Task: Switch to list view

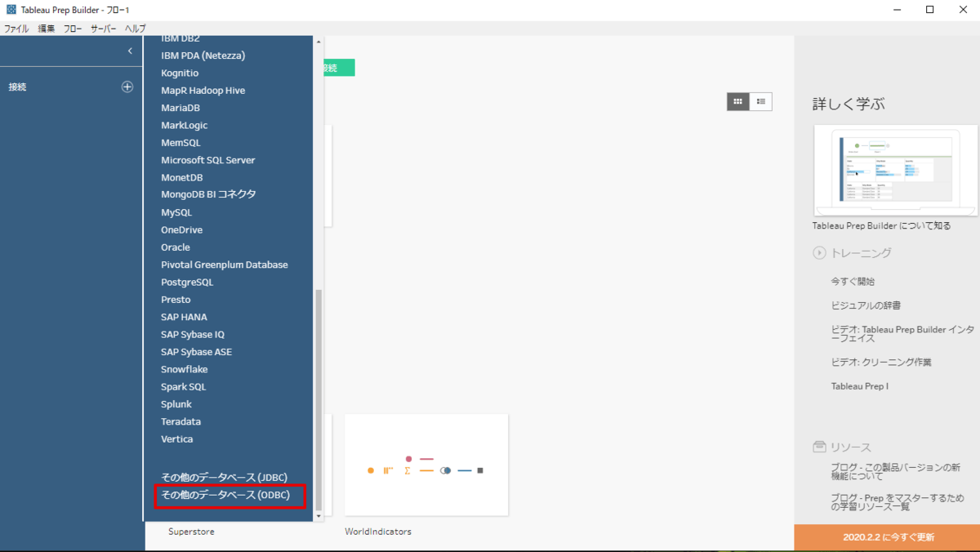Action: pos(761,101)
